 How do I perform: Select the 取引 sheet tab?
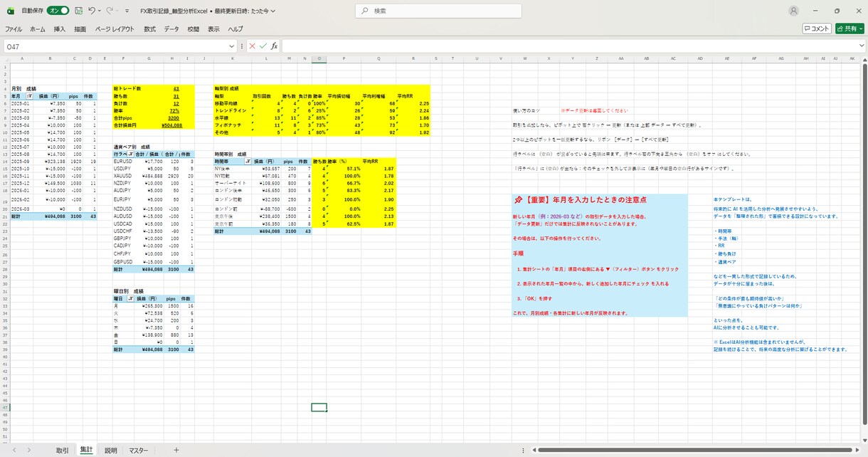[63, 450]
